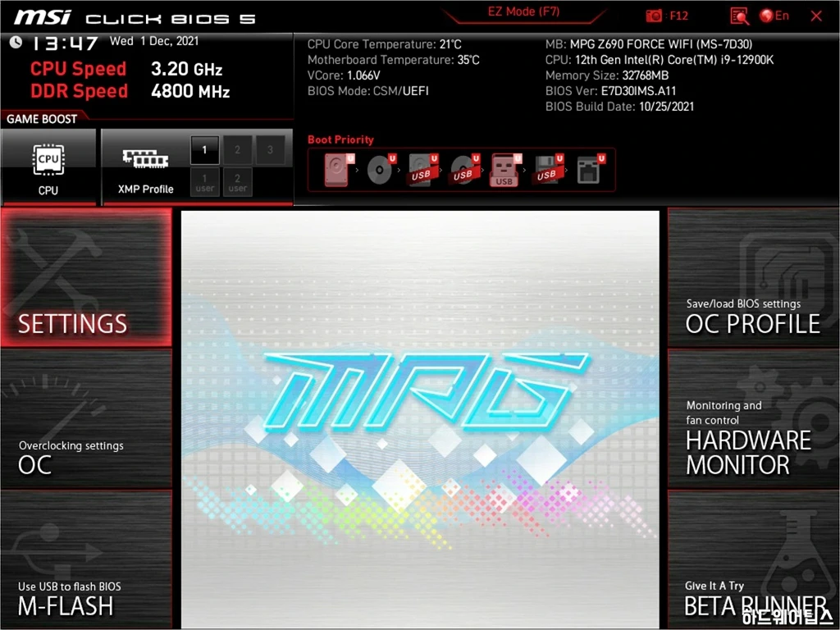Click the DDR Speed 4800 MHz value
The height and width of the screenshot is (630, 840).
tap(190, 91)
